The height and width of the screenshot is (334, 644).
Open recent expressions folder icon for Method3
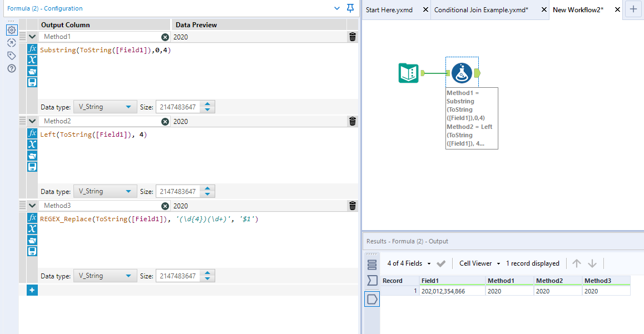(x=32, y=240)
